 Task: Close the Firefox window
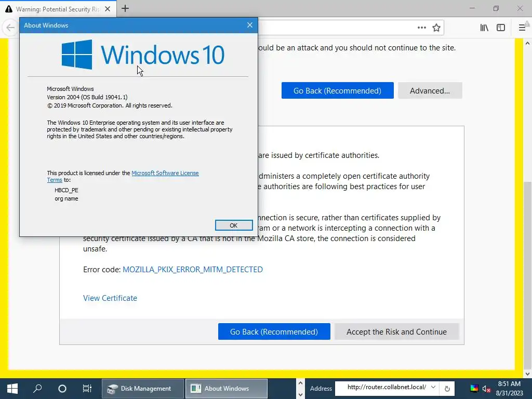coord(520,8)
